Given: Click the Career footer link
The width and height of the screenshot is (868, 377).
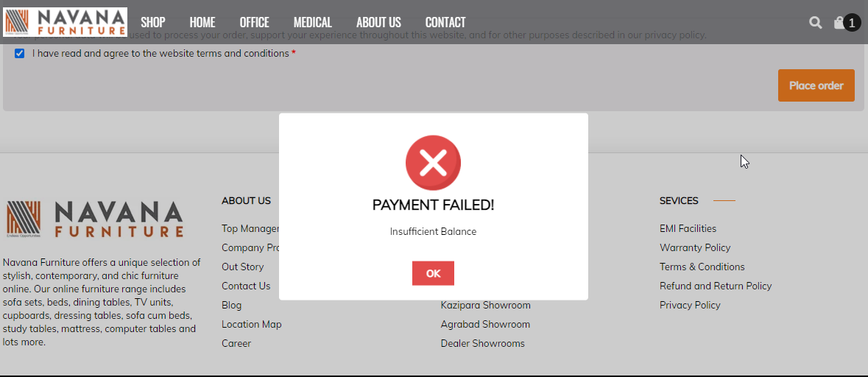Looking at the screenshot, I should coord(236,343).
